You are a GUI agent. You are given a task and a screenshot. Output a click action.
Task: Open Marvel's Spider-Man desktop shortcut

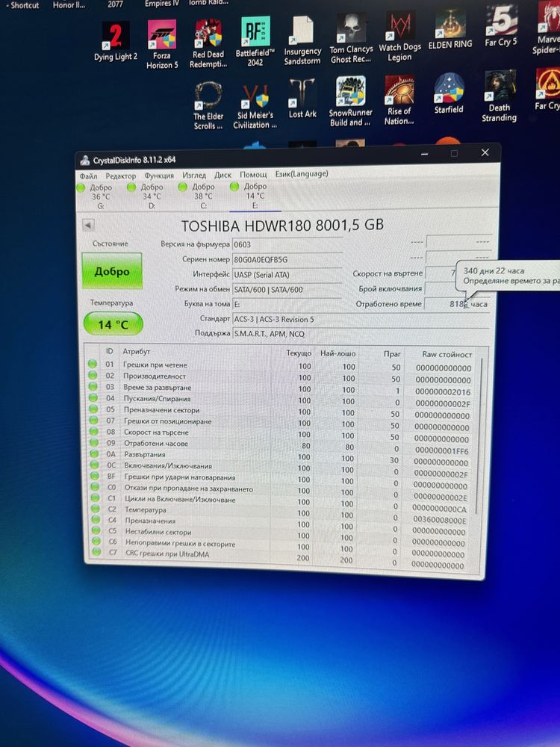547,28
